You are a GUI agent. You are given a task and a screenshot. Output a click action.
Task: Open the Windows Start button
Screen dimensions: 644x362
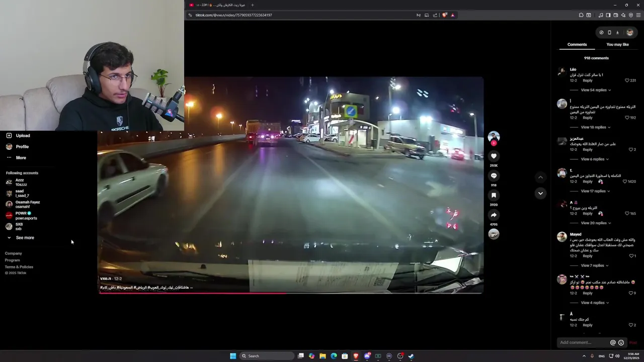click(233, 356)
